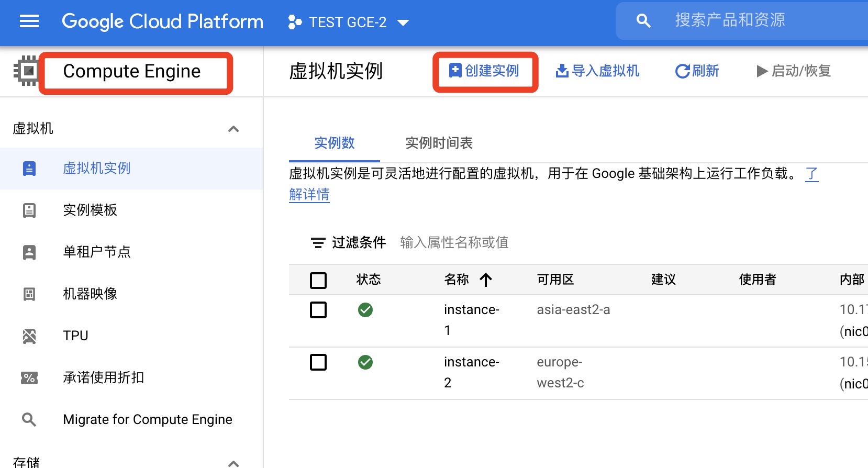This screenshot has width=868, height=468.
Task: Switch to the 实例时间表 tab
Action: tap(439, 143)
